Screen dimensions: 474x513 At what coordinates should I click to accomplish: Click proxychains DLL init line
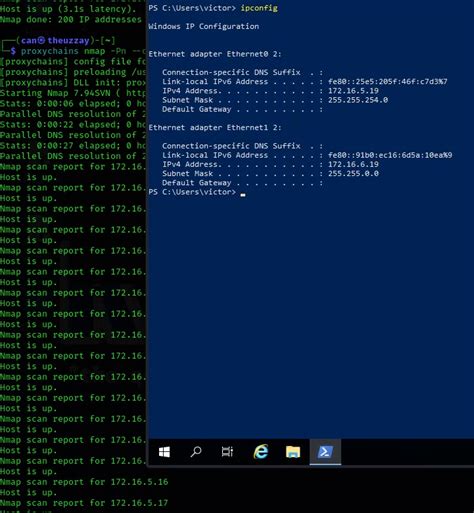[x=73, y=83]
